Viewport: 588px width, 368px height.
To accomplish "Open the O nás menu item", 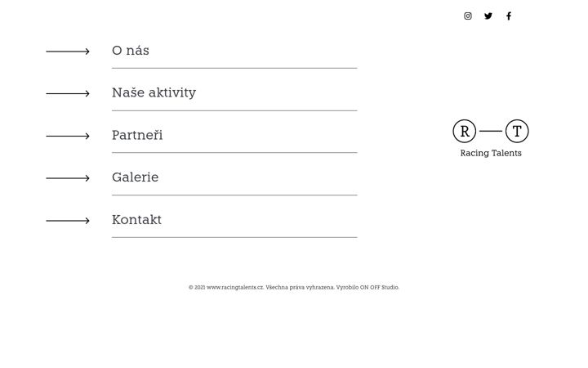I will [x=131, y=51].
